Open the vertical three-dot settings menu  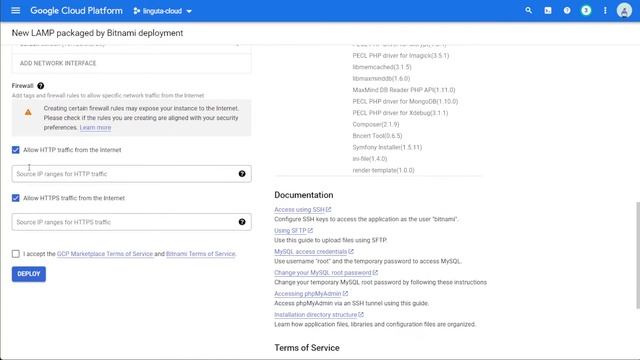[x=605, y=11]
